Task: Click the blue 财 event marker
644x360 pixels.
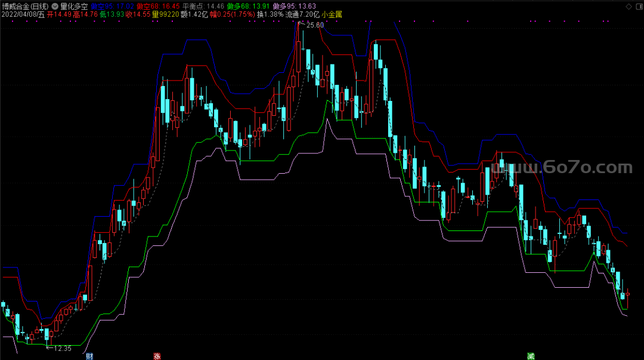Action: 89,356
